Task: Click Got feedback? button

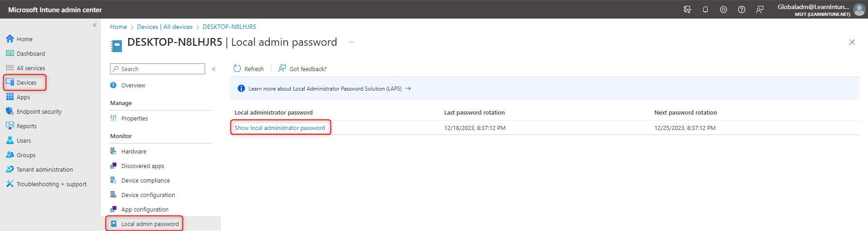Action: (x=302, y=69)
